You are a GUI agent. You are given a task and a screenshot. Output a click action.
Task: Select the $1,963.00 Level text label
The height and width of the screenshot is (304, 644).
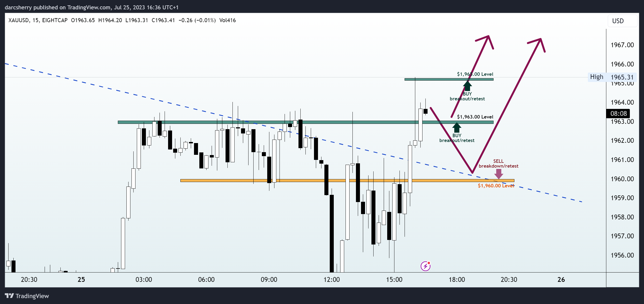pyautogui.click(x=475, y=117)
